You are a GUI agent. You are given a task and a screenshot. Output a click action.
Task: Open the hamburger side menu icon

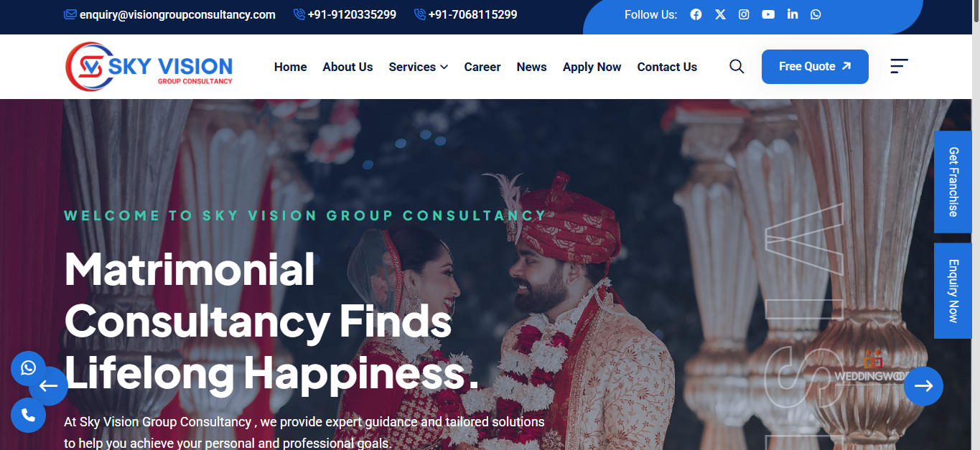[899, 67]
